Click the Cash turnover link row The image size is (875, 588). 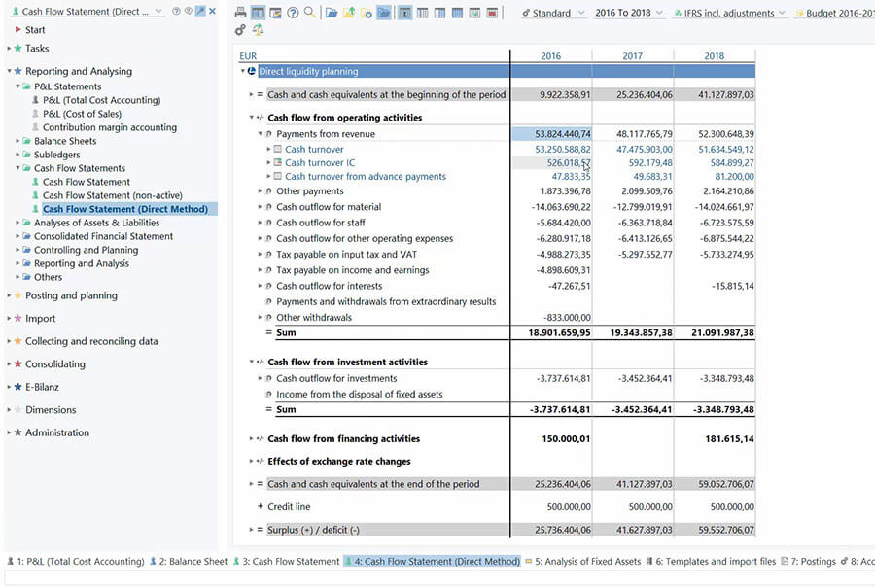(314, 149)
